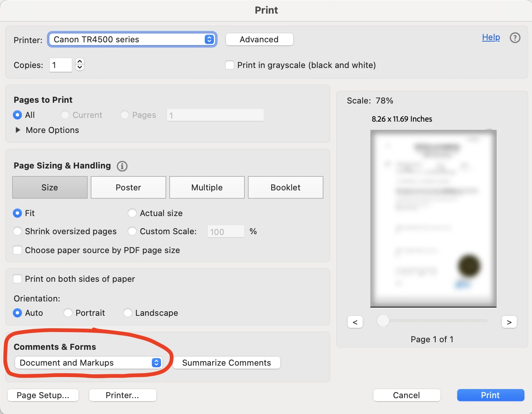
Task: Click the page preview slider handle
Action: (x=383, y=321)
